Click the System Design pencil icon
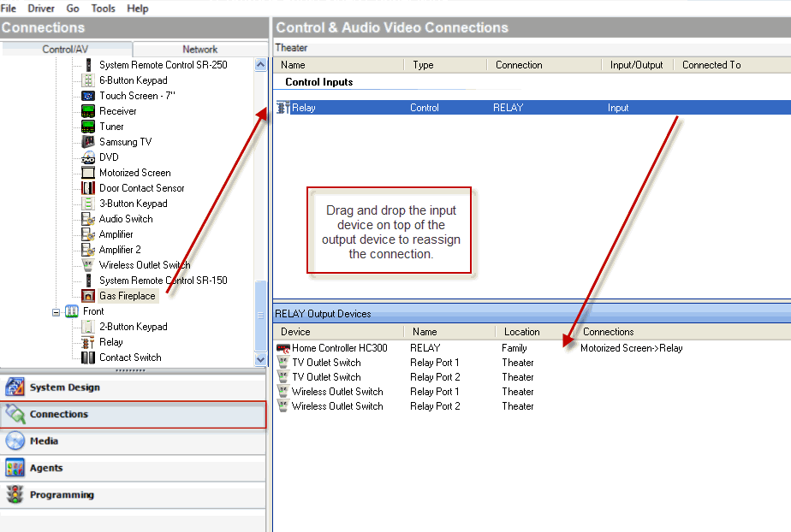 point(15,387)
